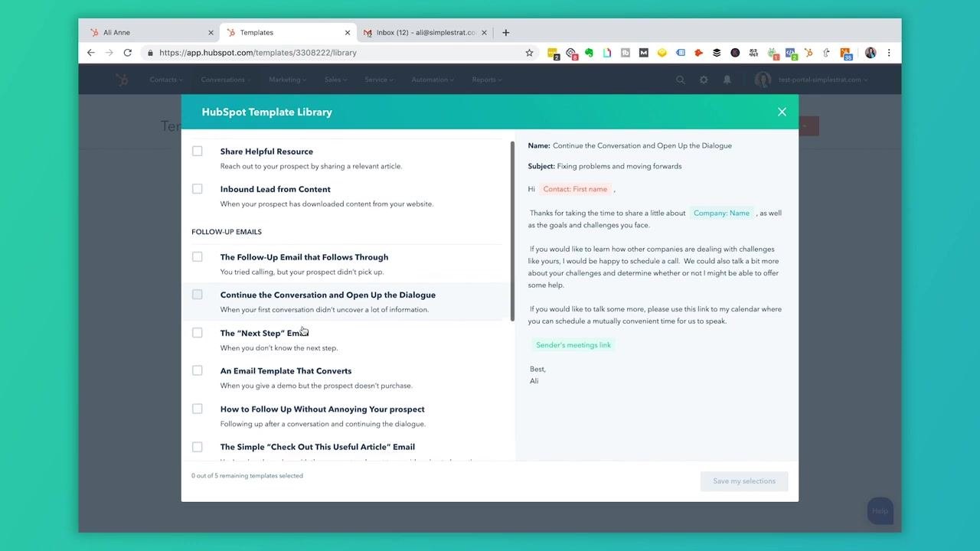Click the Chrome profile avatar
The width and height of the screenshot is (980, 551).
tap(871, 53)
